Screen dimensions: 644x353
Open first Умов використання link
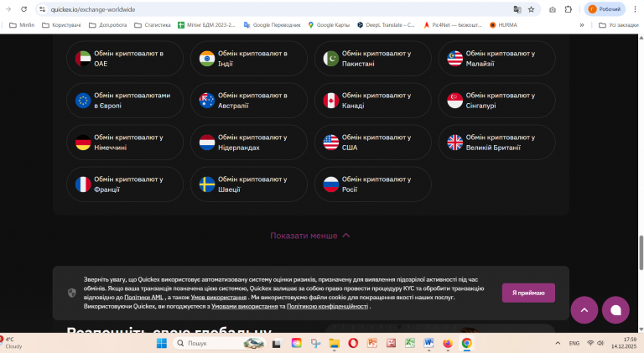[219, 297]
